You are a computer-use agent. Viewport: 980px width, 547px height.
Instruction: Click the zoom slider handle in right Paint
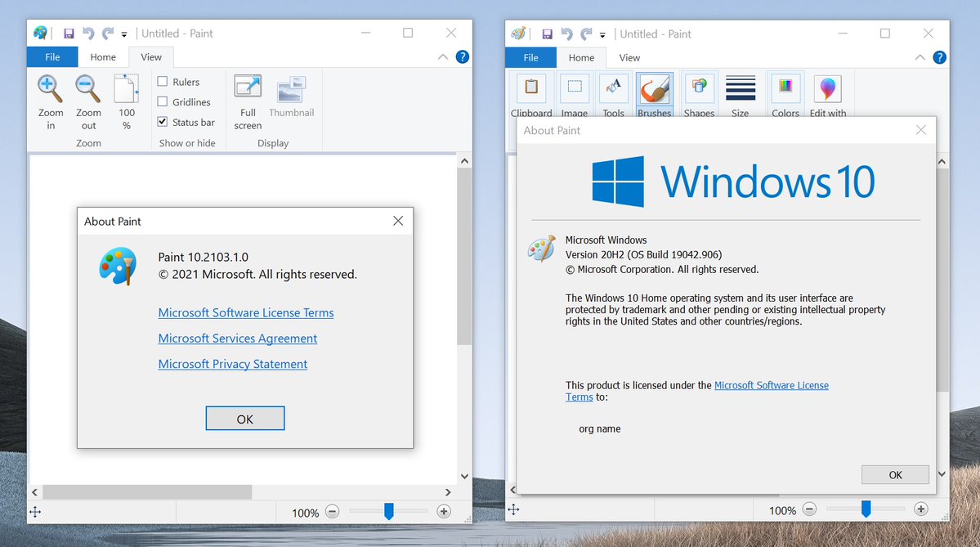[x=866, y=509]
